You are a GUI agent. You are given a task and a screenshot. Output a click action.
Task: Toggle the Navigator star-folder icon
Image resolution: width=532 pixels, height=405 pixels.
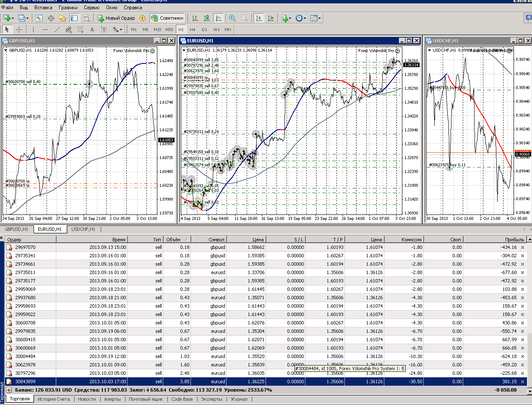(x=63, y=18)
